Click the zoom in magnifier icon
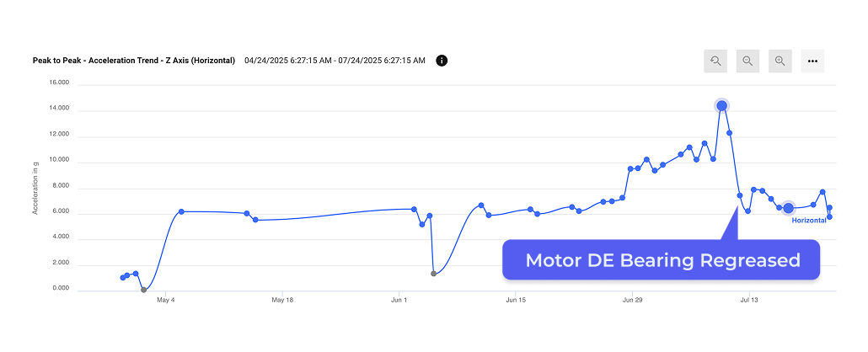This screenshot has height=352, width=868. pyautogui.click(x=780, y=61)
